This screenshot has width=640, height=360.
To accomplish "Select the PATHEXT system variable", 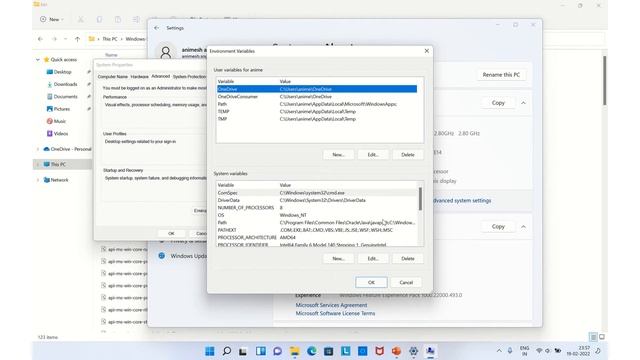I will coord(317,230).
